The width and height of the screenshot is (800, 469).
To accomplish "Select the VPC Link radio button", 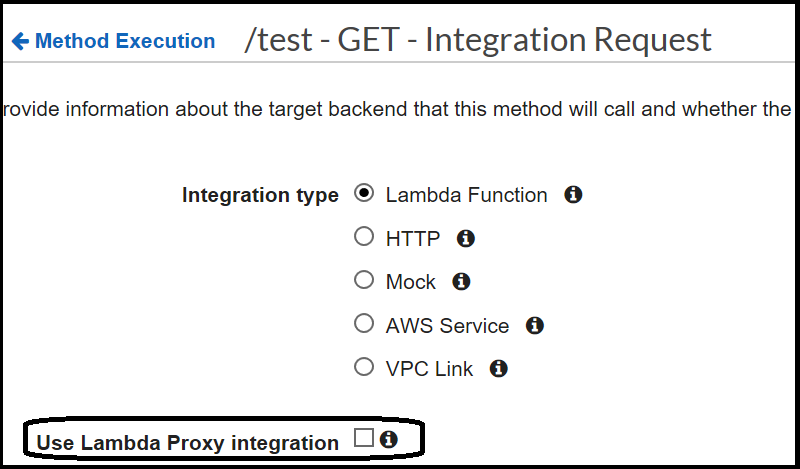I will click(x=364, y=368).
